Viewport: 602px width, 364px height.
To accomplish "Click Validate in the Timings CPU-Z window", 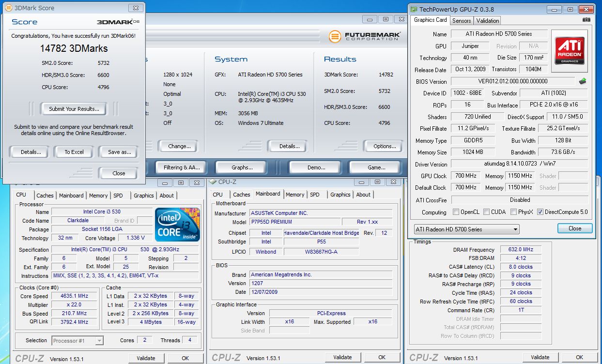I will 540,358.
